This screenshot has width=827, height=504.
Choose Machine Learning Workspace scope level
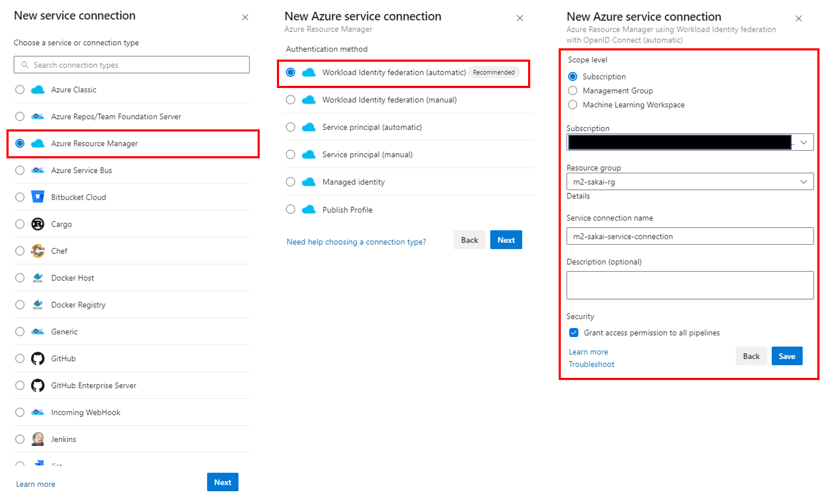click(x=573, y=105)
